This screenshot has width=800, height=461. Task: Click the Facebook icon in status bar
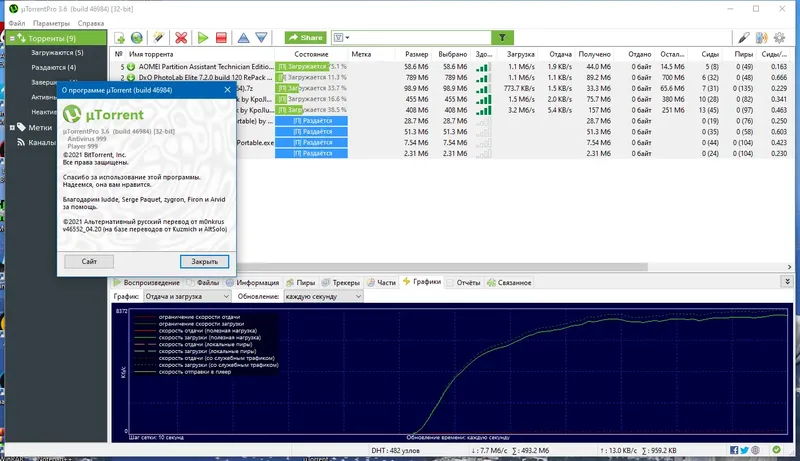coord(734,450)
